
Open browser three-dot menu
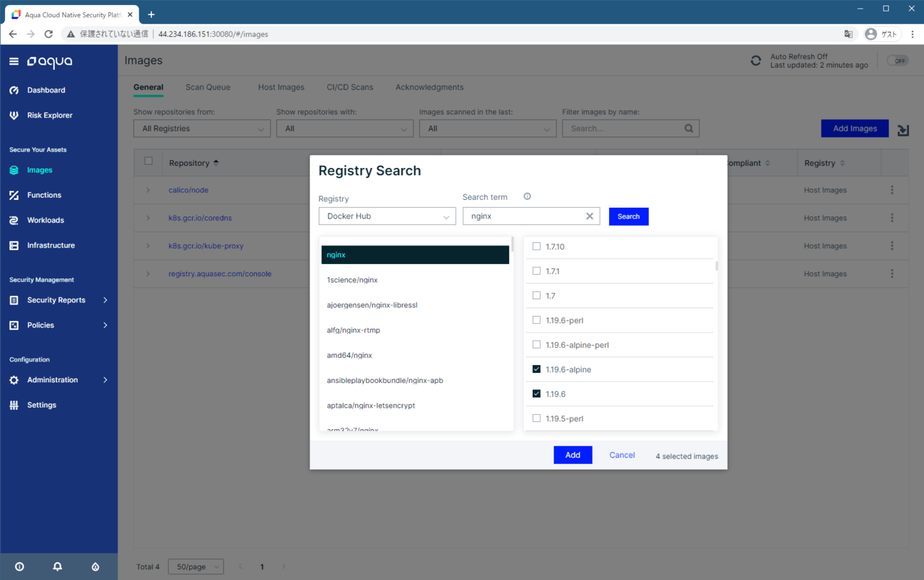(912, 34)
